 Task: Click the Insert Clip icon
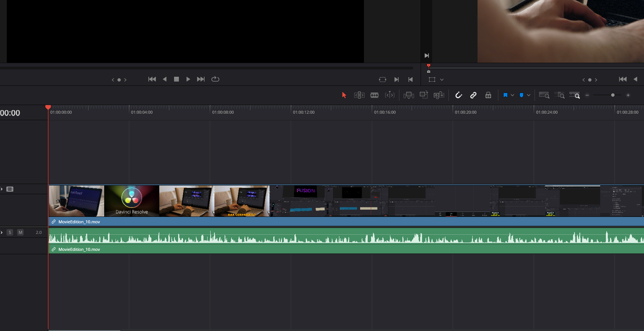tap(408, 95)
